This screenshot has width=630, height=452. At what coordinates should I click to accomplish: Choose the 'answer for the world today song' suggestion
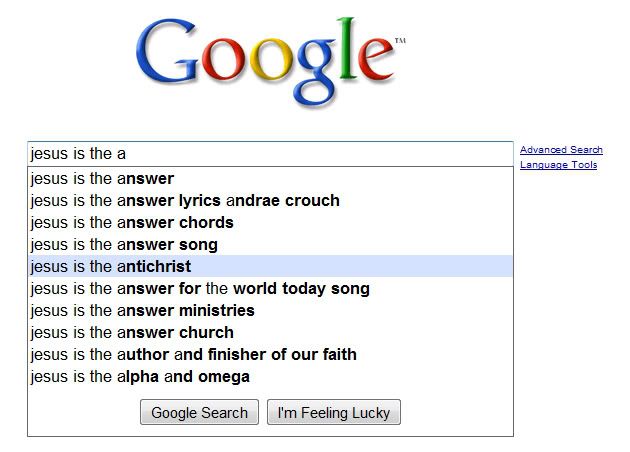[200, 289]
